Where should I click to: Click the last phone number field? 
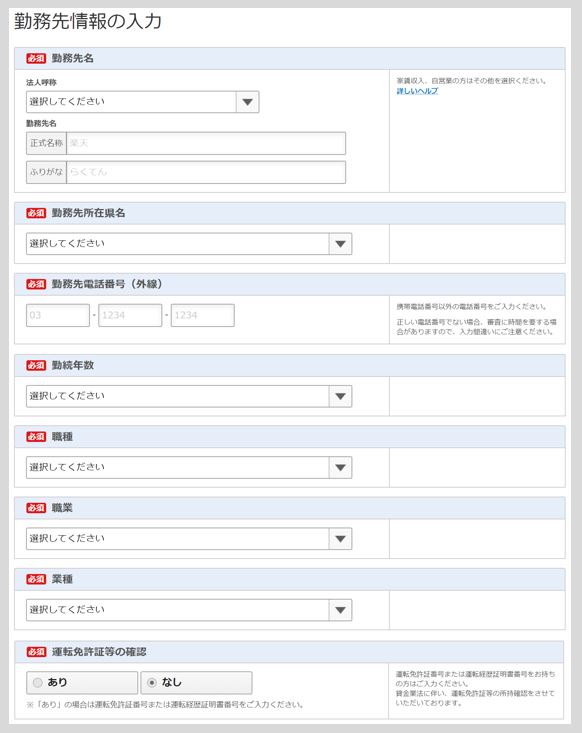pos(202,315)
